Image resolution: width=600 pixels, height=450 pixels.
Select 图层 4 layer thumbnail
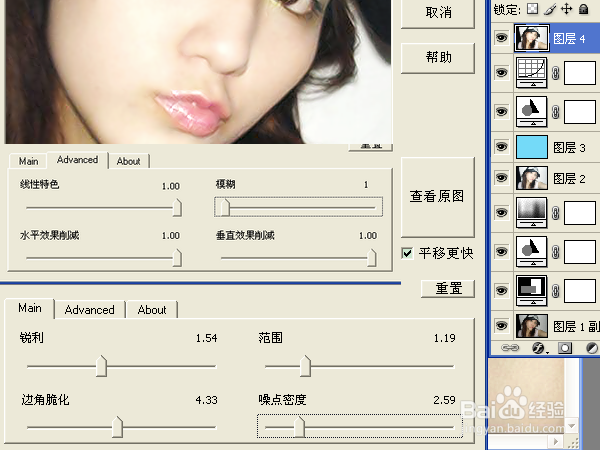click(x=532, y=38)
